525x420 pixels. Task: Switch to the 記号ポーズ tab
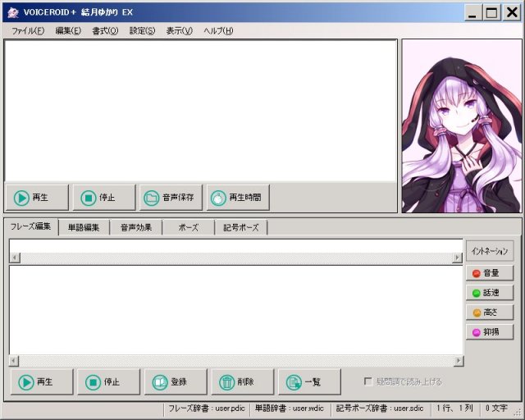click(240, 228)
